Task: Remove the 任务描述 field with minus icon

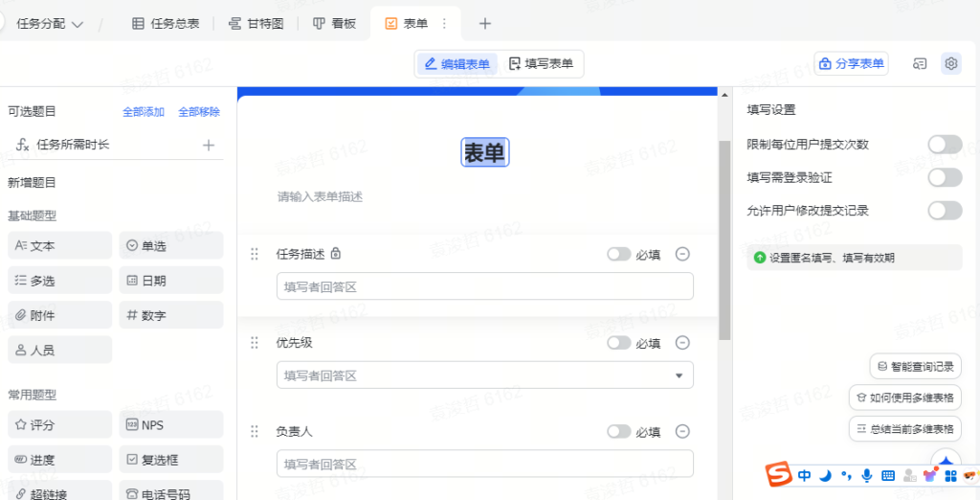Action: pyautogui.click(x=682, y=254)
